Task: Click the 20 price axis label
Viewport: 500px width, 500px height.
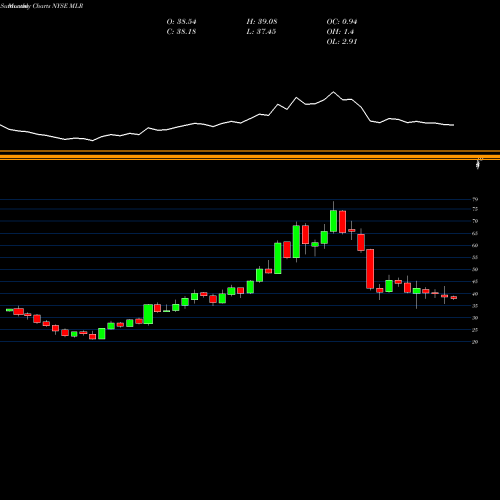Action: (475, 342)
